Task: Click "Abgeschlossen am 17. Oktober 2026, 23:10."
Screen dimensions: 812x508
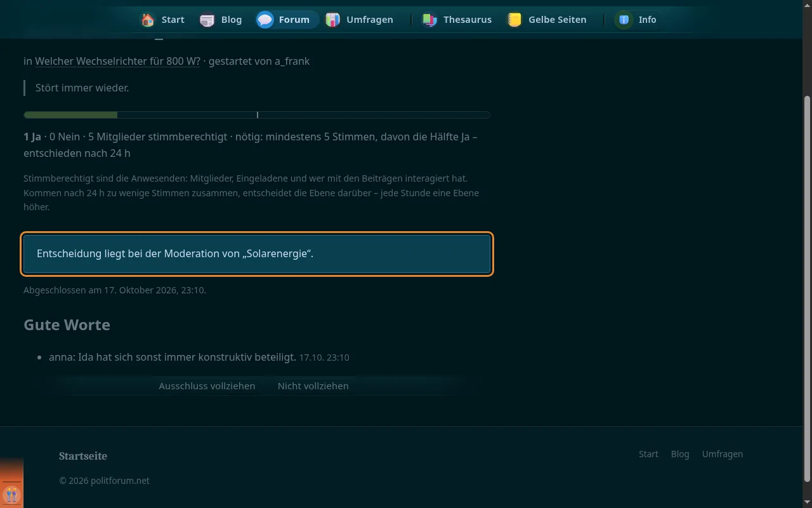Action: tap(115, 290)
